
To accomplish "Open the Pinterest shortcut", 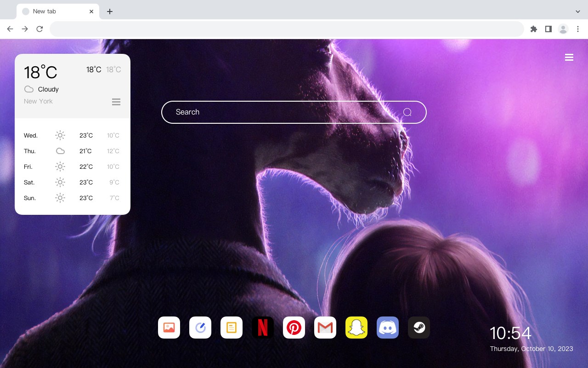I will 294,328.
